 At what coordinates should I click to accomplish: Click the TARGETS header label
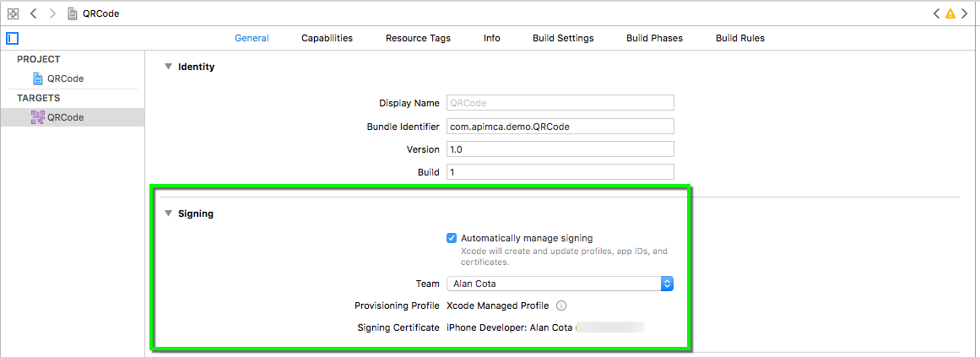[x=39, y=98]
